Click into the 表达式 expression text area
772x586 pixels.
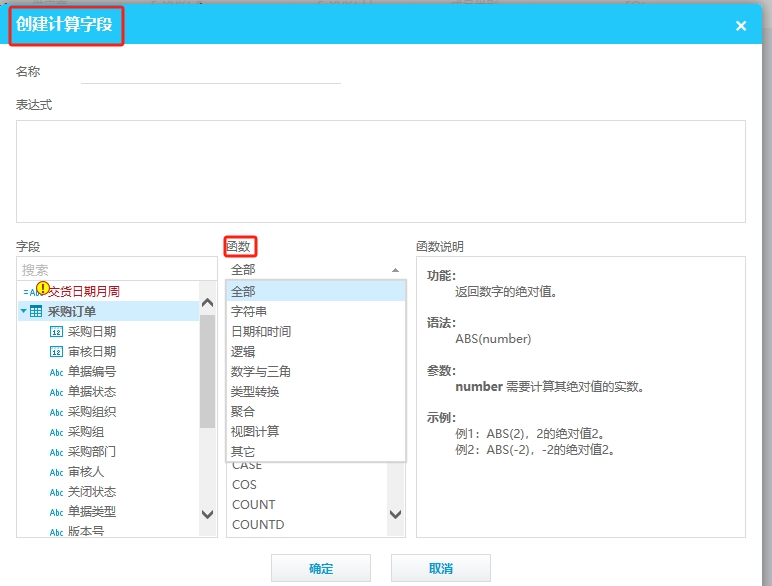[380, 171]
